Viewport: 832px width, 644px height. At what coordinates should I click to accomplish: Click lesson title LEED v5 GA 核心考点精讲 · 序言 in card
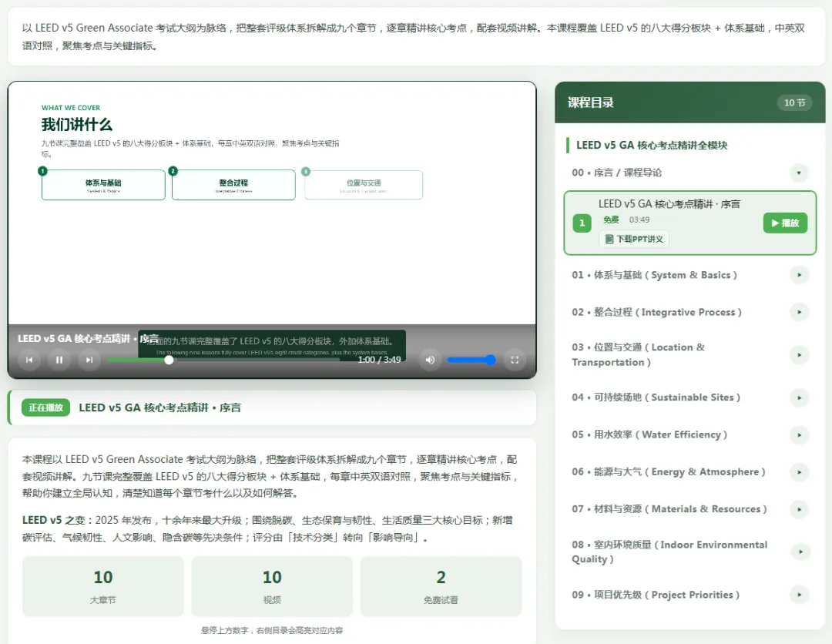click(x=669, y=203)
